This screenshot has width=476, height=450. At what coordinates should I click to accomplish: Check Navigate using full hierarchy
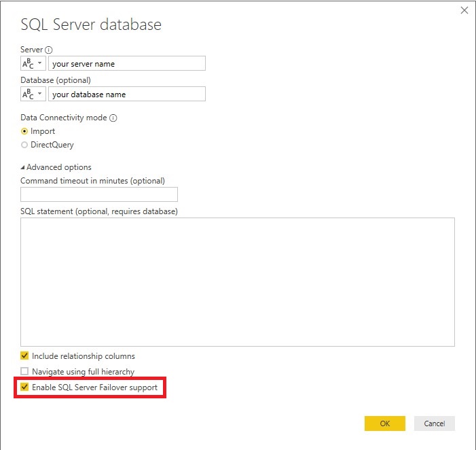point(24,371)
